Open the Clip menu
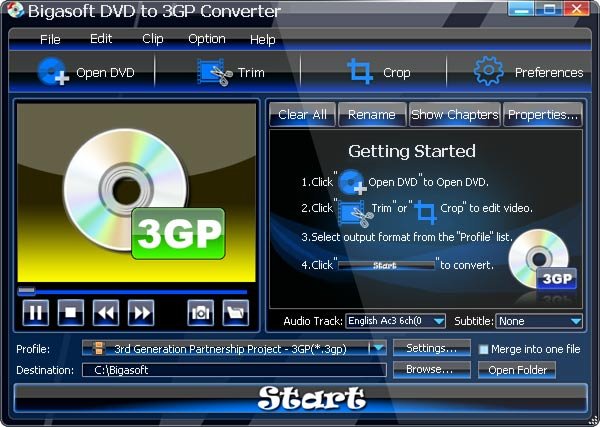This screenshot has height=427, width=600. [x=153, y=39]
